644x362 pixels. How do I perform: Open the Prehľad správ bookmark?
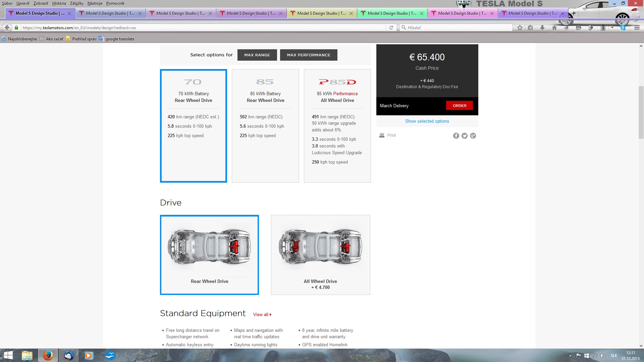coord(81,39)
